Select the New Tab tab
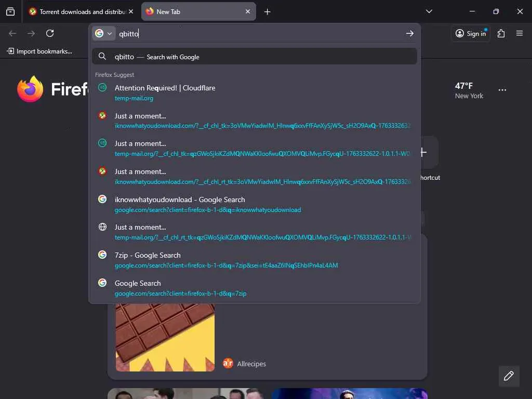 198,11
